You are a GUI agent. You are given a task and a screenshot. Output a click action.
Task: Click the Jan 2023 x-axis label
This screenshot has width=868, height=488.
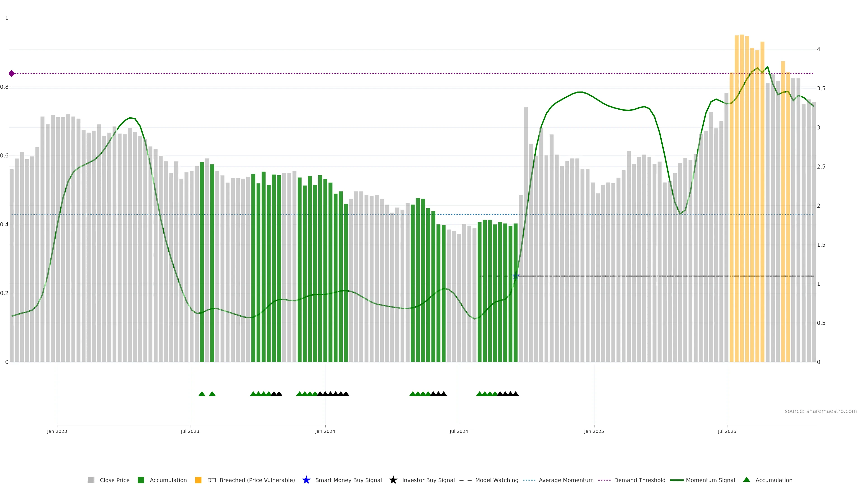click(x=57, y=431)
